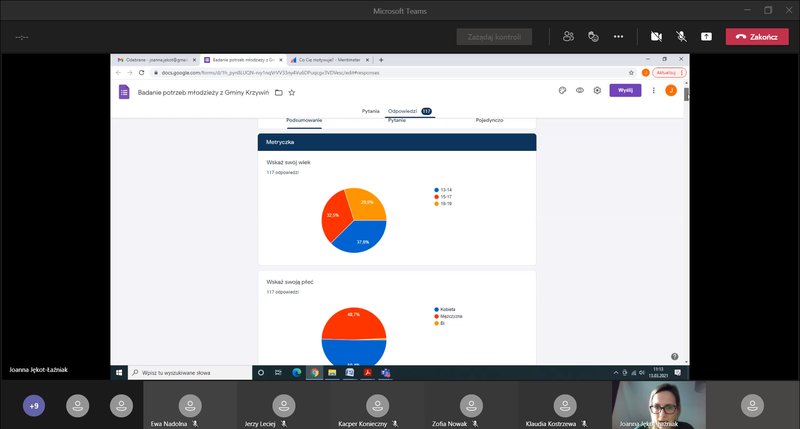Open Google Forms settings gear

(x=596, y=90)
